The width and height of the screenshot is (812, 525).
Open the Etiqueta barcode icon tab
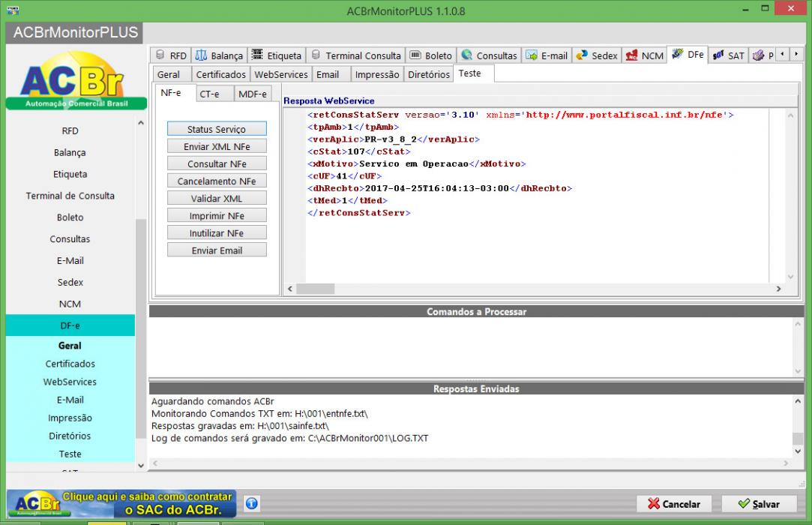click(277, 55)
